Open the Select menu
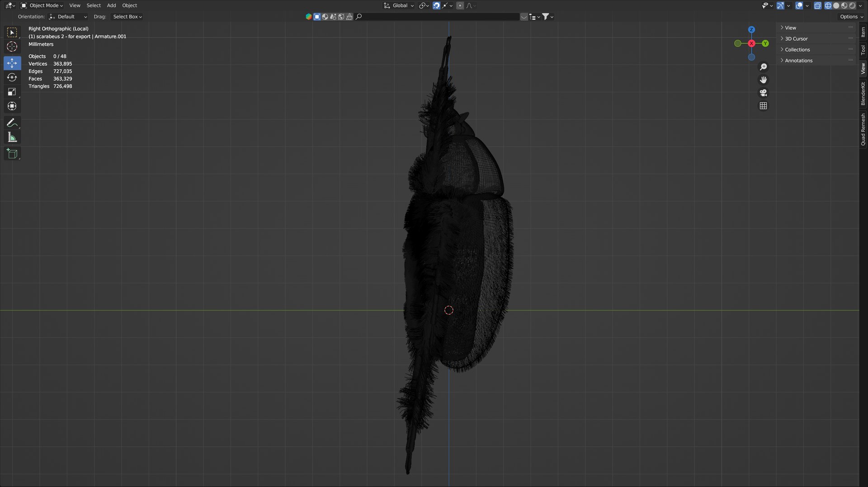Image resolution: width=868 pixels, height=487 pixels. pos(94,5)
